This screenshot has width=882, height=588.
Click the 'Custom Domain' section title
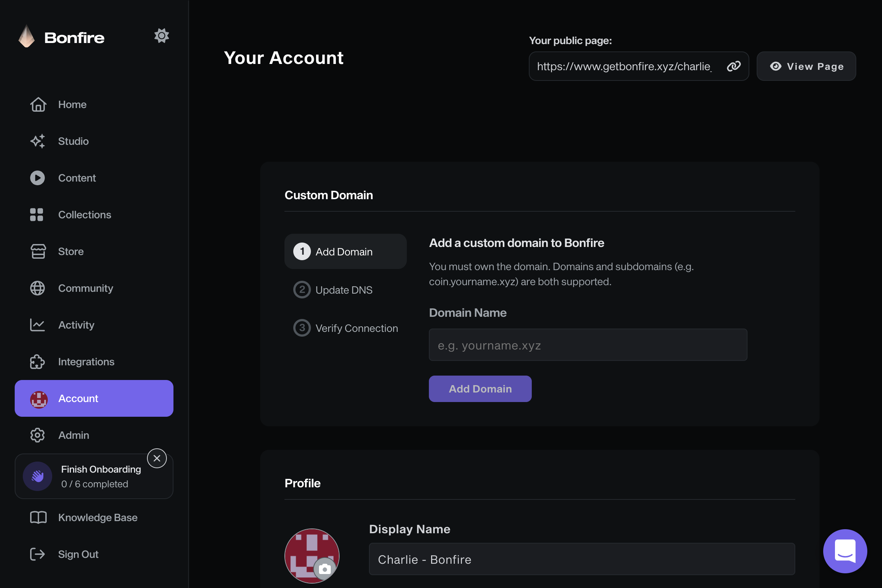(329, 195)
